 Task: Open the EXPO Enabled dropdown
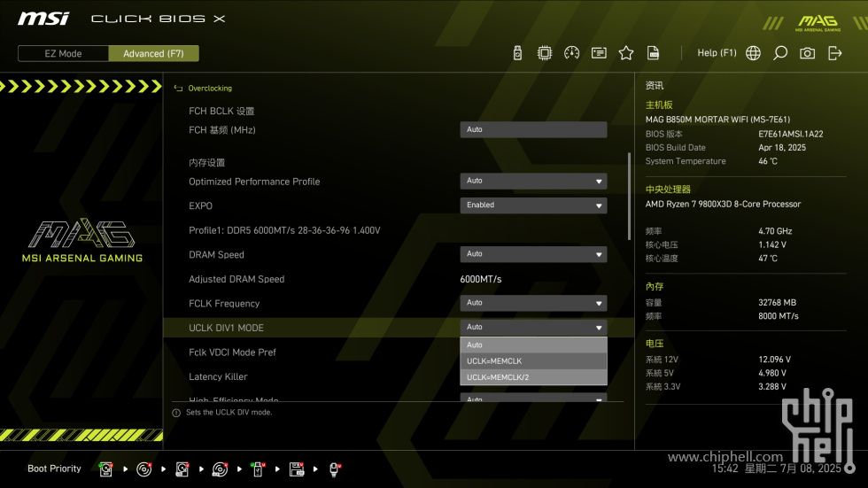tap(533, 205)
